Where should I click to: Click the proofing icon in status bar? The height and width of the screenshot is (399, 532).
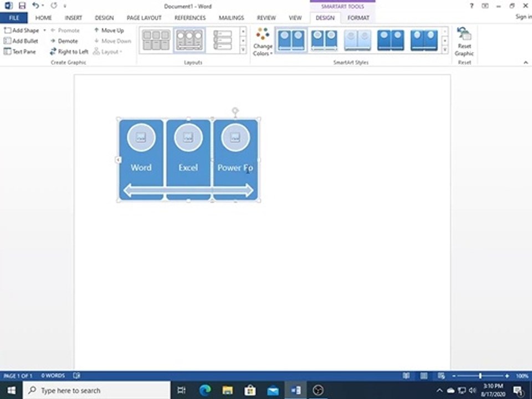point(76,375)
